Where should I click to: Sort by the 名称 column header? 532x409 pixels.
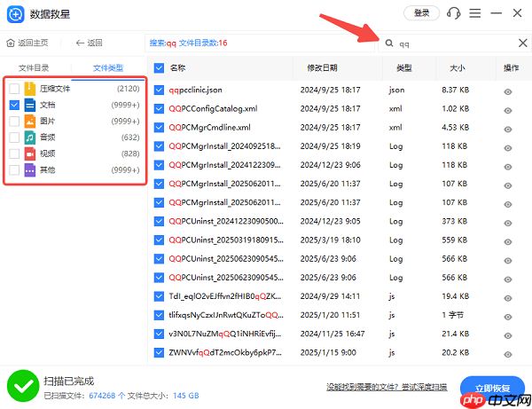[x=178, y=68]
